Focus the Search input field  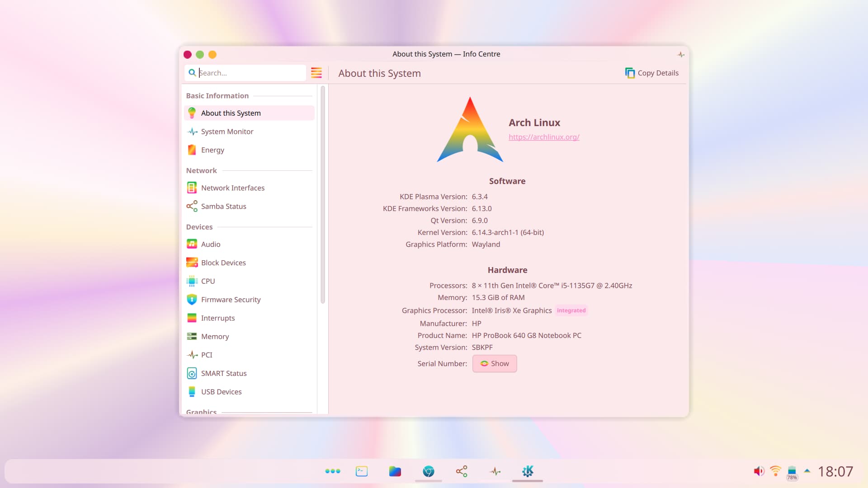click(245, 73)
